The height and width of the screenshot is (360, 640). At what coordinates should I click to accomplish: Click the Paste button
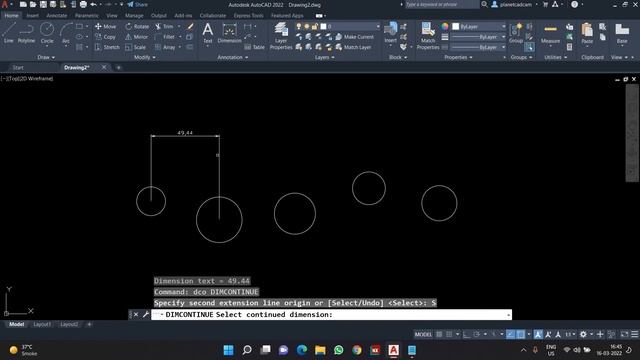point(587,33)
